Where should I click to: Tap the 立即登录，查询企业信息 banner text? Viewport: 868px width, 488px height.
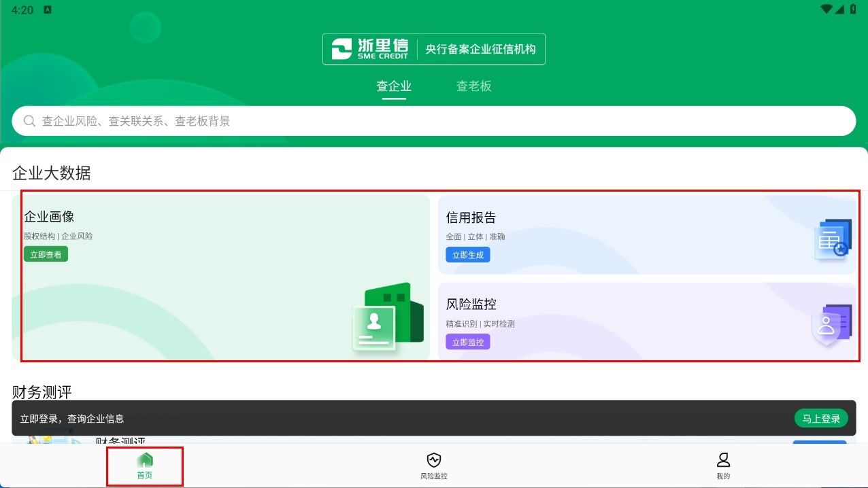click(72, 419)
